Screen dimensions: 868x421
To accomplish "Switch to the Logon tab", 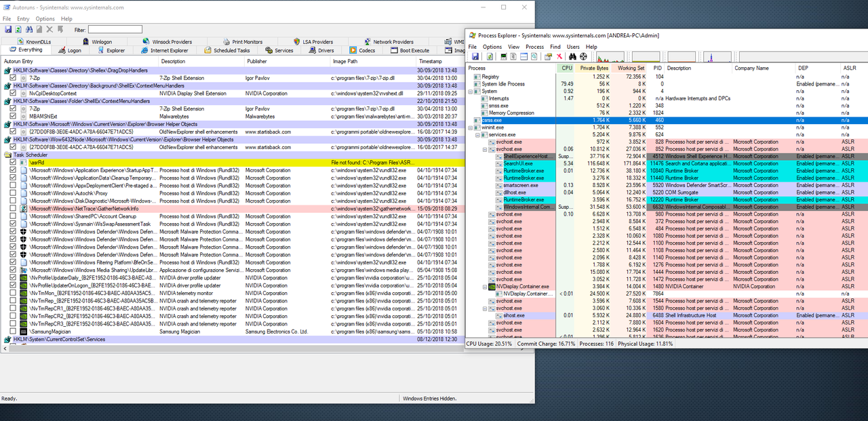I will 69,50.
